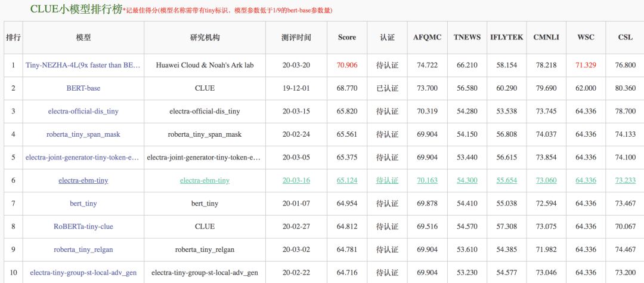Open the RoBERTa-tiny-clue model link
Viewport: 644px width, 283px height.
pos(83,226)
